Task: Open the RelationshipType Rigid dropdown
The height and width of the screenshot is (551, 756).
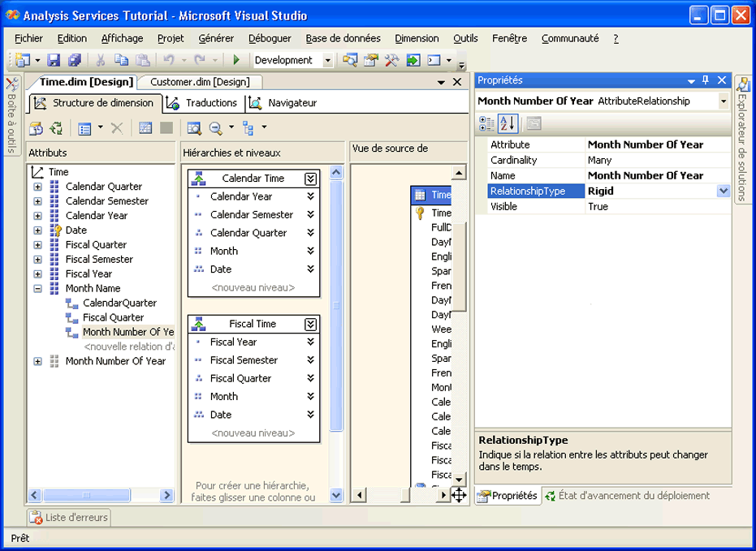Action: point(723,191)
